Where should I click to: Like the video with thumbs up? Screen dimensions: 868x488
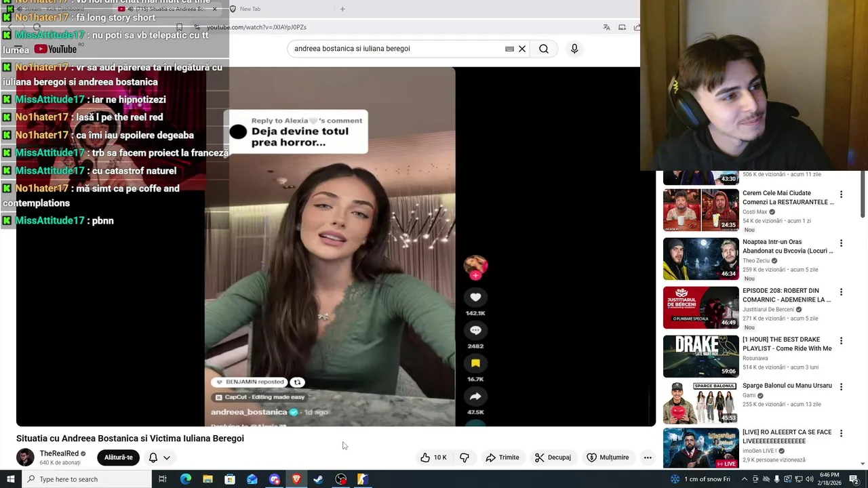[x=433, y=457]
